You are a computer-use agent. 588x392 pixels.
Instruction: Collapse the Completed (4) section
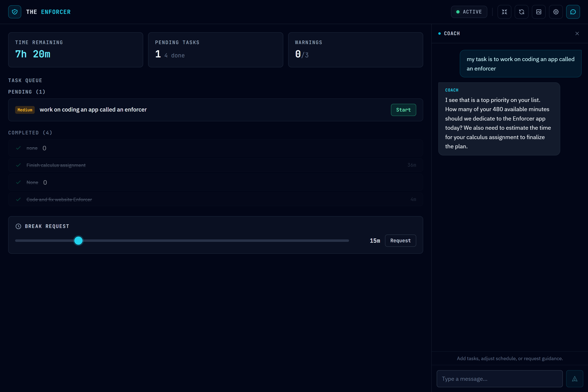tap(30, 133)
